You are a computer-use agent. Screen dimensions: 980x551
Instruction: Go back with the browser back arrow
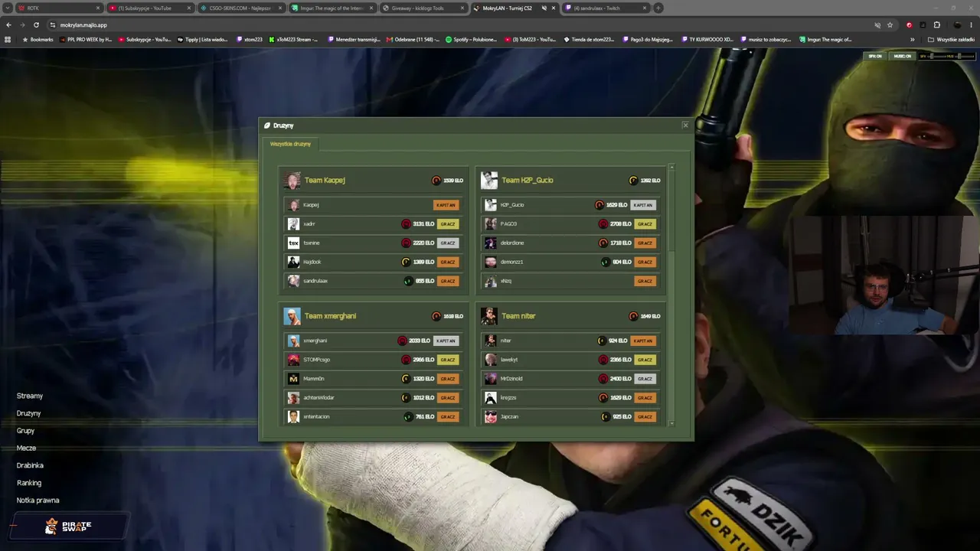pyautogui.click(x=8, y=24)
